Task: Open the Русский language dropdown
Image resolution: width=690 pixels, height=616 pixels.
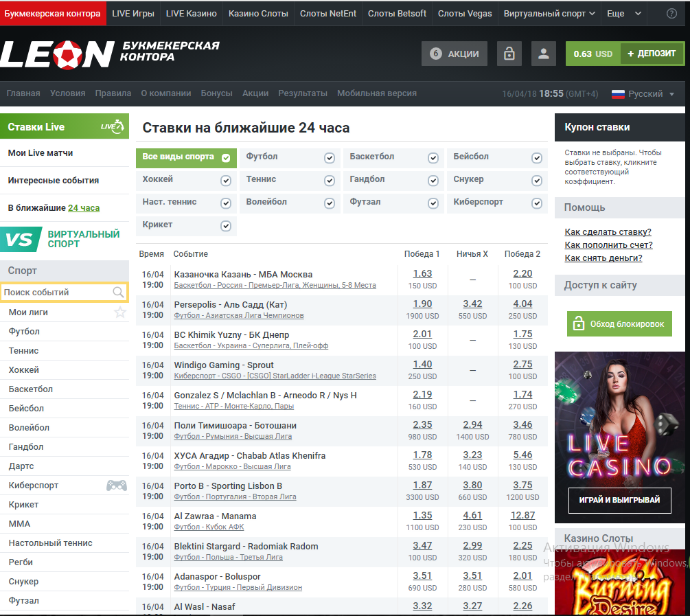Action: click(643, 94)
